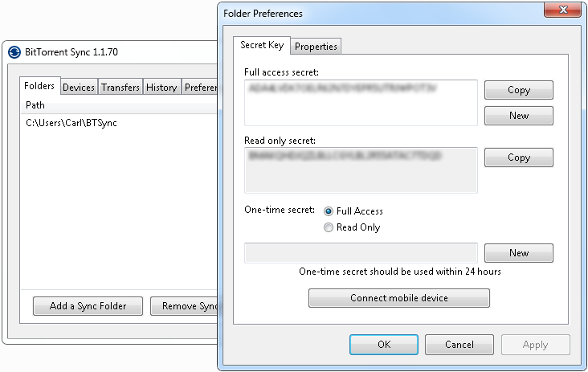This screenshot has width=588, height=372.
Task: Open the Folders tab in BitTorrent Sync
Action: 39,86
